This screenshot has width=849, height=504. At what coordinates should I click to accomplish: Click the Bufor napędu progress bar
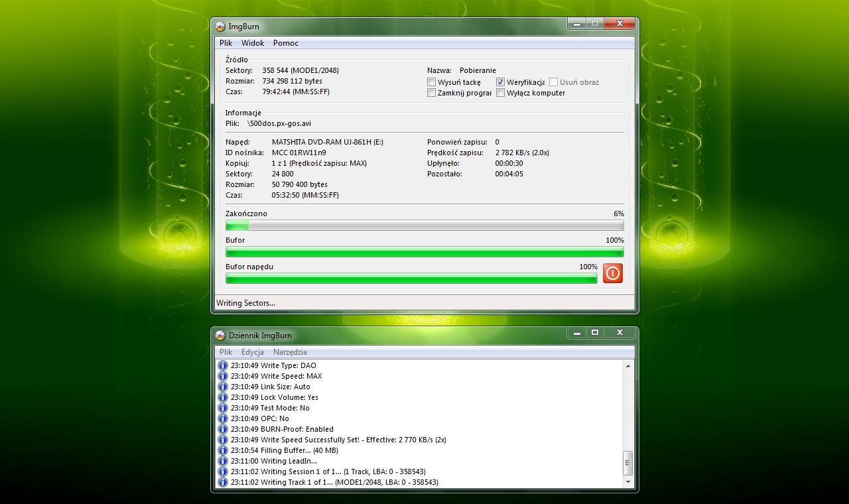click(x=411, y=279)
